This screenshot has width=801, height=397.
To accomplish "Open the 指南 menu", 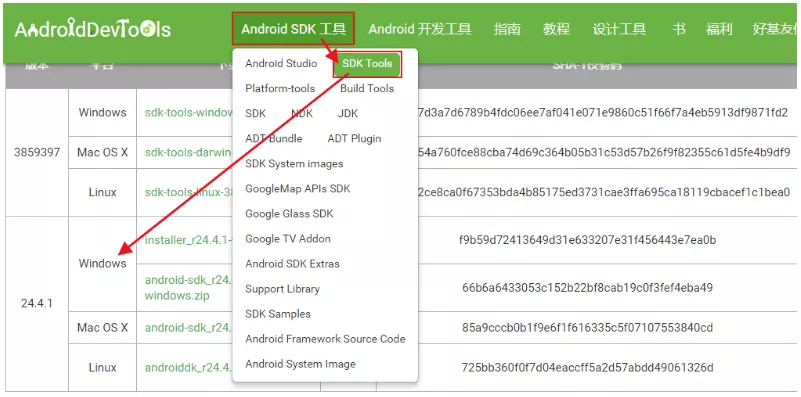I will (507, 29).
